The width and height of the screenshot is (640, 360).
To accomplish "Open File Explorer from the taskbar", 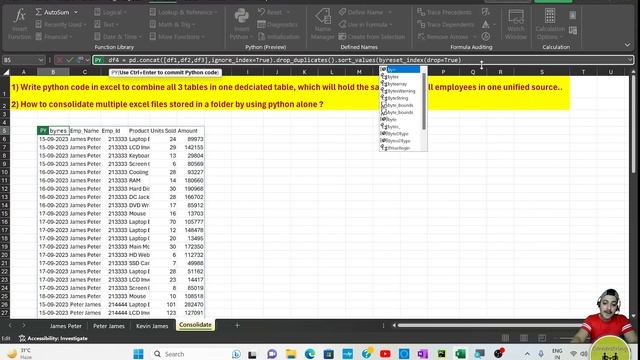I will point(291,354).
